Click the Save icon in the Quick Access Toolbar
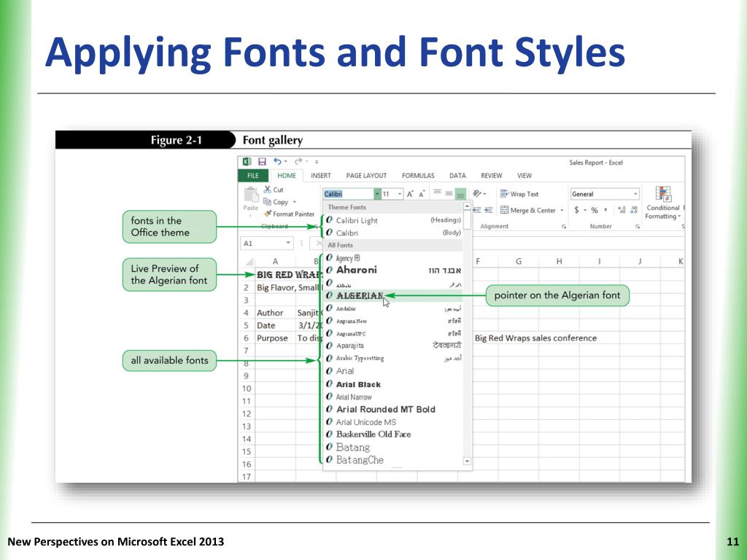The width and height of the screenshot is (747, 560). click(x=262, y=162)
